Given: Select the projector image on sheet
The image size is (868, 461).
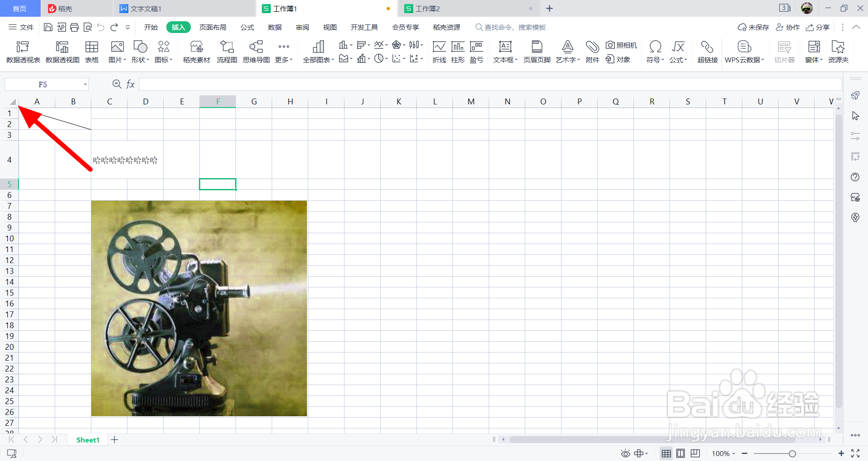Looking at the screenshot, I should 199,308.
